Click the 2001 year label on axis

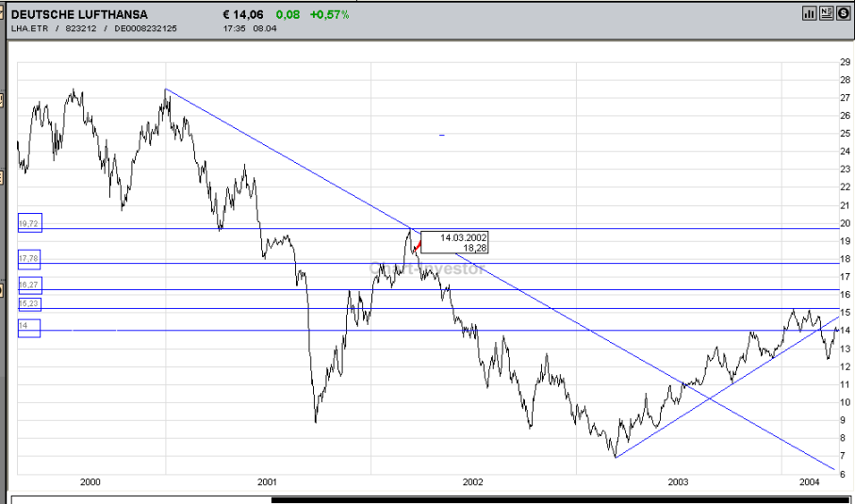267,481
